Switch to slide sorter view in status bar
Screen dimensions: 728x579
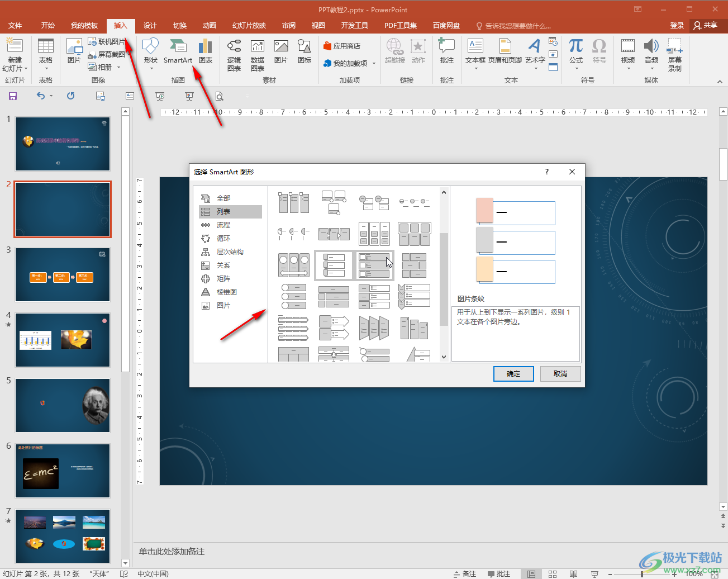552,574
